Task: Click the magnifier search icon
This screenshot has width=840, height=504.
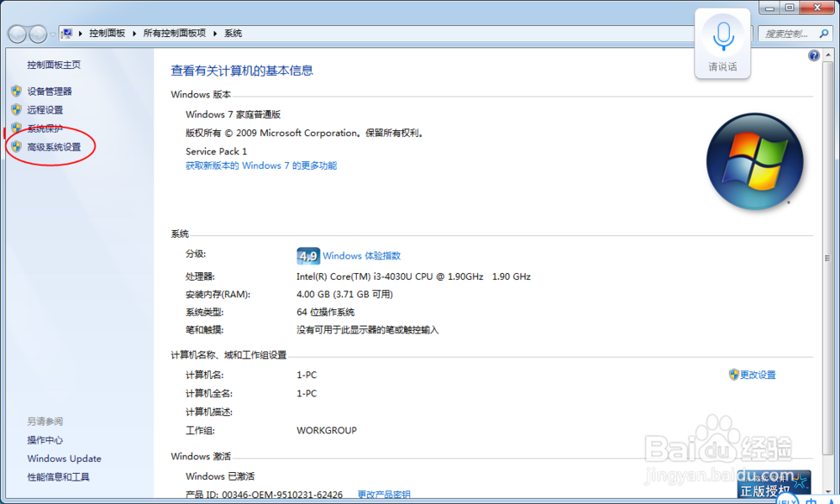Action: tap(824, 34)
